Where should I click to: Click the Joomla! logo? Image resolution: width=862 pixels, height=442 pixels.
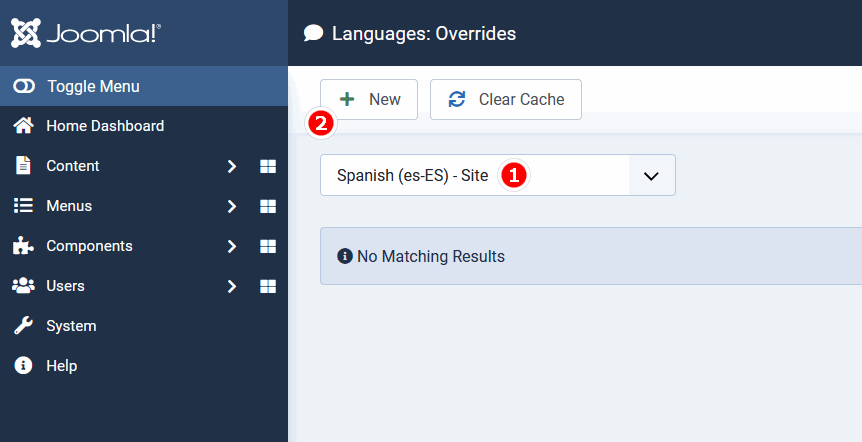[86, 33]
